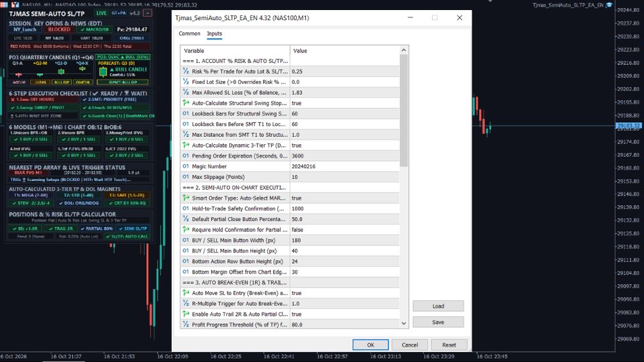Toggle the TRAIL 2R button on chart panel
This screenshot has height=362, width=644.
pos(61,229)
